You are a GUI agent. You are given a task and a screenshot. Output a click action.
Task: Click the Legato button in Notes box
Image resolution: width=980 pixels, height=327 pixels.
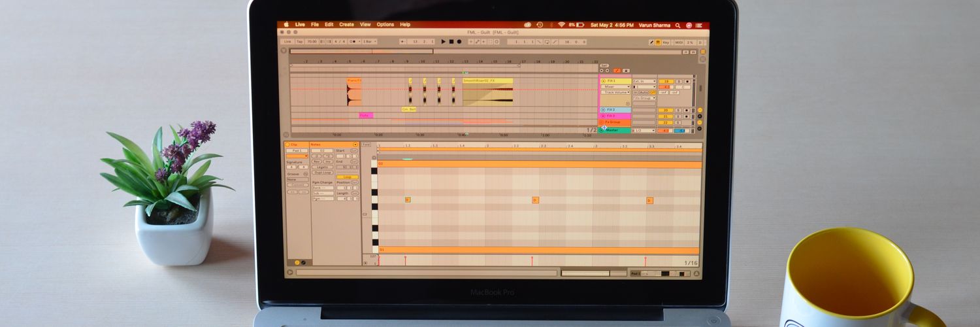click(322, 167)
